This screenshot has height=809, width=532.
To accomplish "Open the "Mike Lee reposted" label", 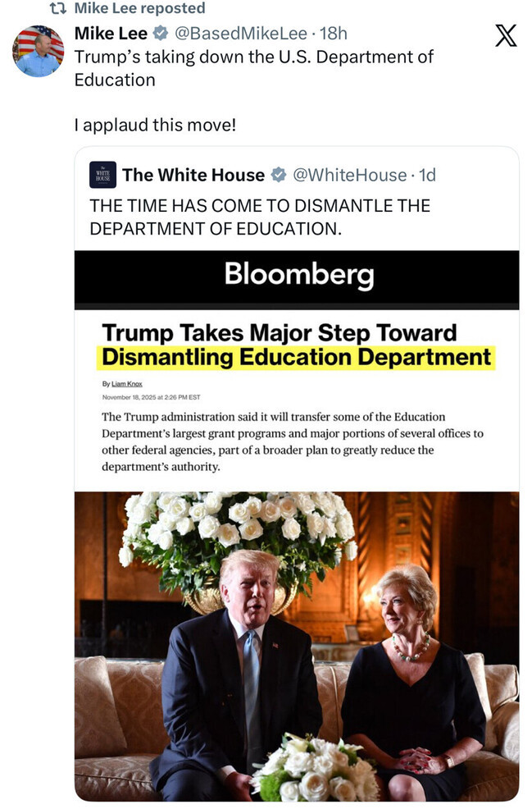I will [x=140, y=9].
